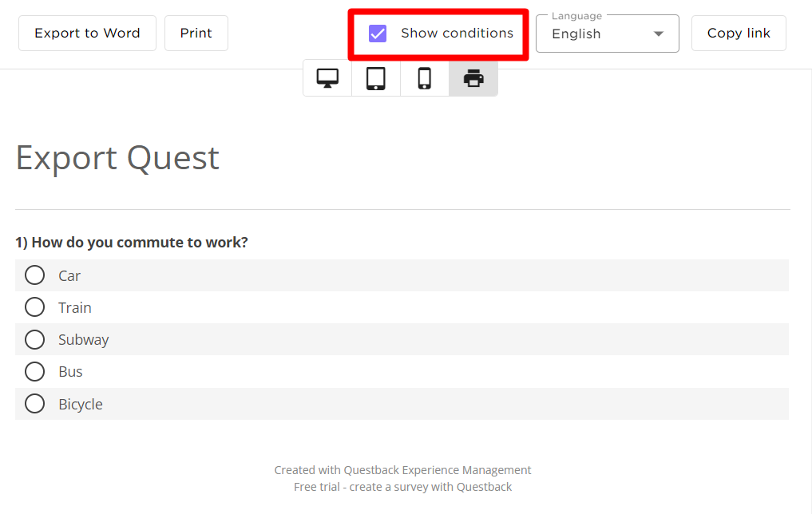Choose the Train radio option
Image resolution: width=812 pixels, height=514 pixels.
point(34,307)
